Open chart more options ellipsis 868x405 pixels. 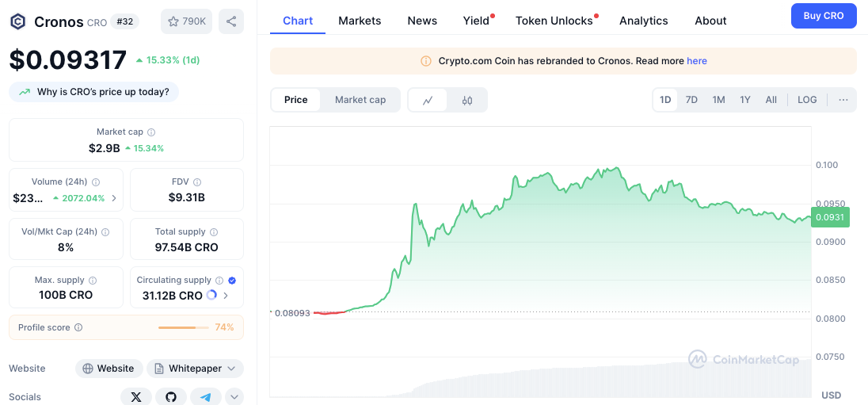843,100
